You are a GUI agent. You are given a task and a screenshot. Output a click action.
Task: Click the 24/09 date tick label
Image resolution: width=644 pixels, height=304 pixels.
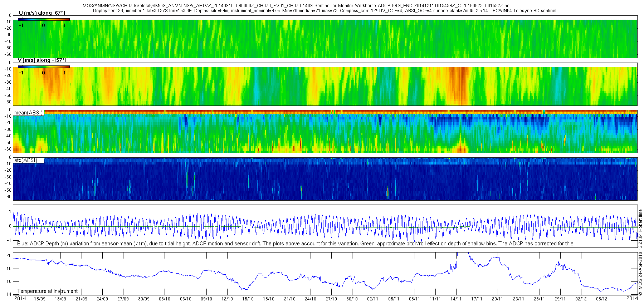[x=102, y=299]
